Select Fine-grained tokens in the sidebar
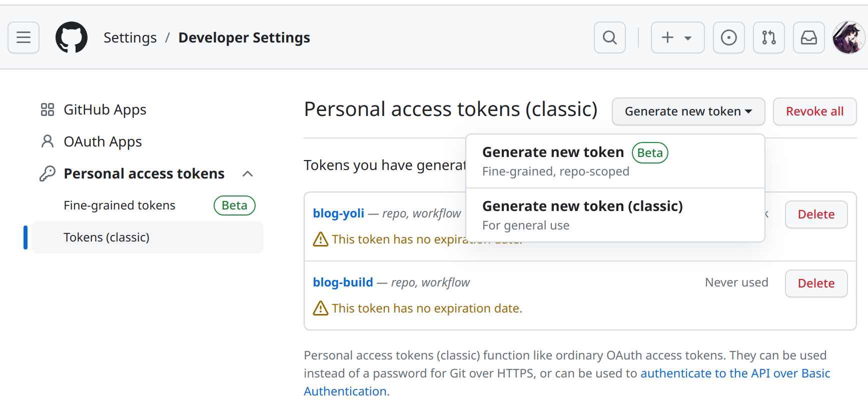This screenshot has height=407, width=868. tap(120, 205)
